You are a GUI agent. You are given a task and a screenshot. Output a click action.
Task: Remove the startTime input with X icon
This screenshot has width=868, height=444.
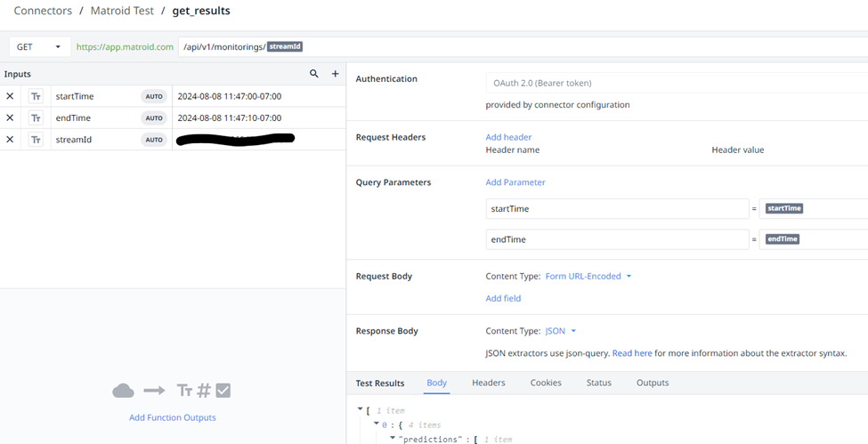[11, 96]
